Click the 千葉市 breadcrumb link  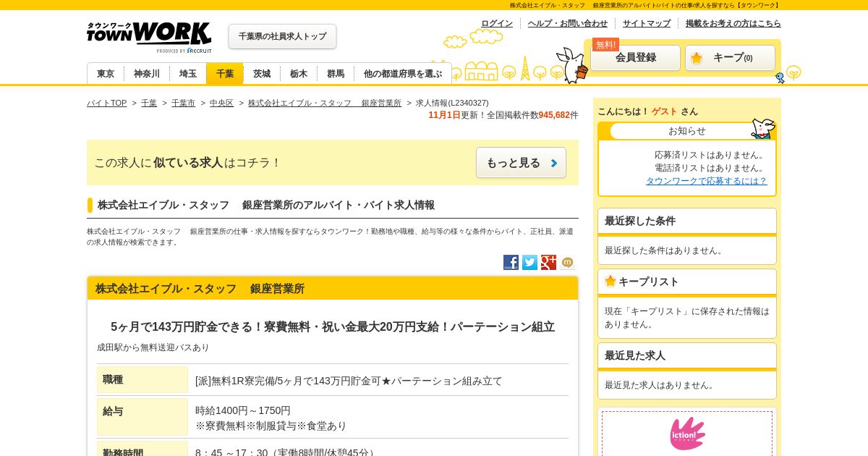click(183, 103)
